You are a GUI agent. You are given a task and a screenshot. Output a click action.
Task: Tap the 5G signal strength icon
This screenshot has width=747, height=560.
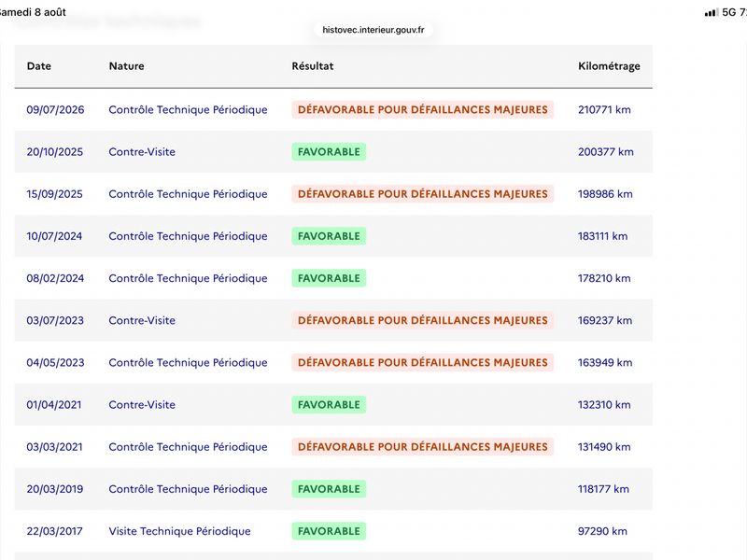tap(712, 12)
